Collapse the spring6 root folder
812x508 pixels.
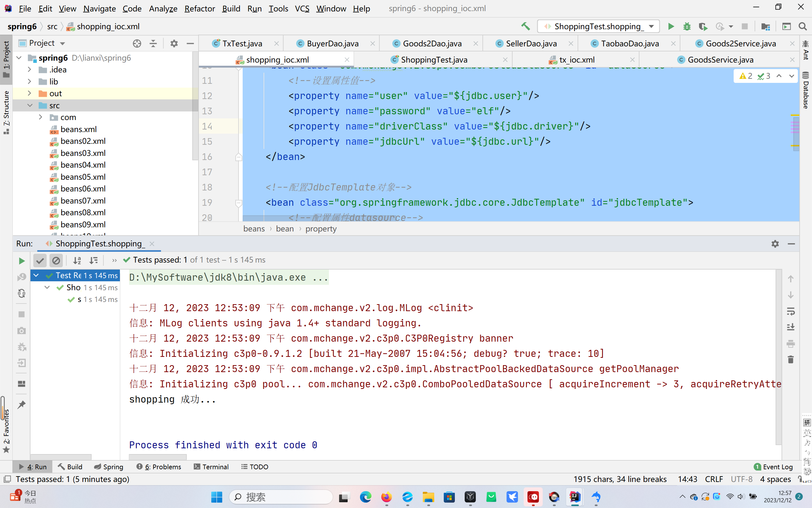pyautogui.click(x=19, y=58)
